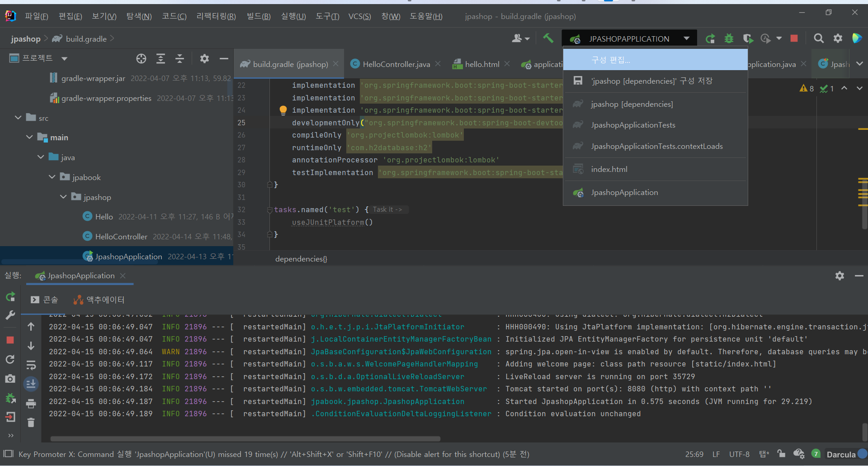The height and width of the screenshot is (466, 868).
Task: Clear console with trash icon
Action: click(31, 423)
